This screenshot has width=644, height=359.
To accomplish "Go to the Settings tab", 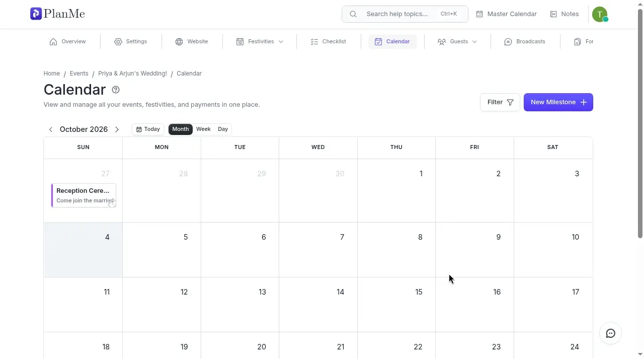I will 131,42.
